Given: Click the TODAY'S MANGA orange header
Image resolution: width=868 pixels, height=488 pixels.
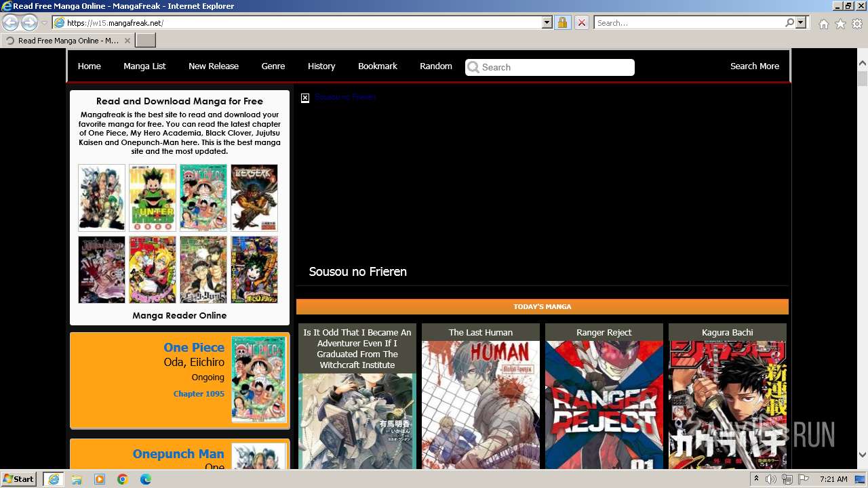Looking at the screenshot, I should (542, 307).
